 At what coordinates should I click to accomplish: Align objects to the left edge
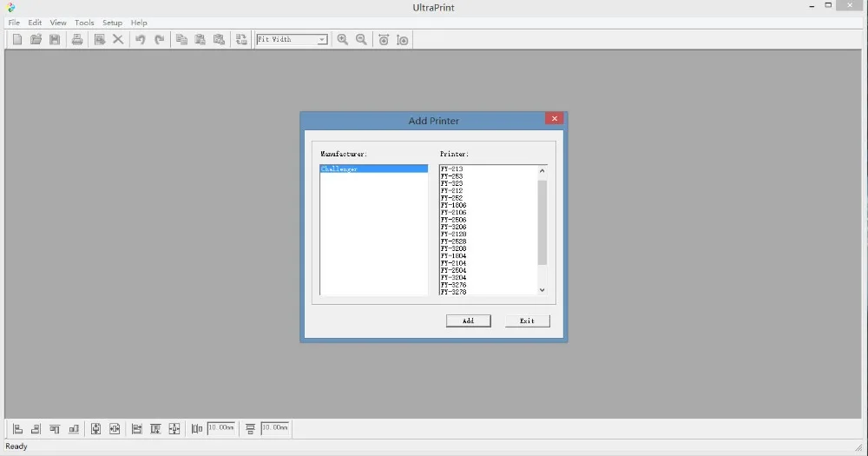(17, 428)
